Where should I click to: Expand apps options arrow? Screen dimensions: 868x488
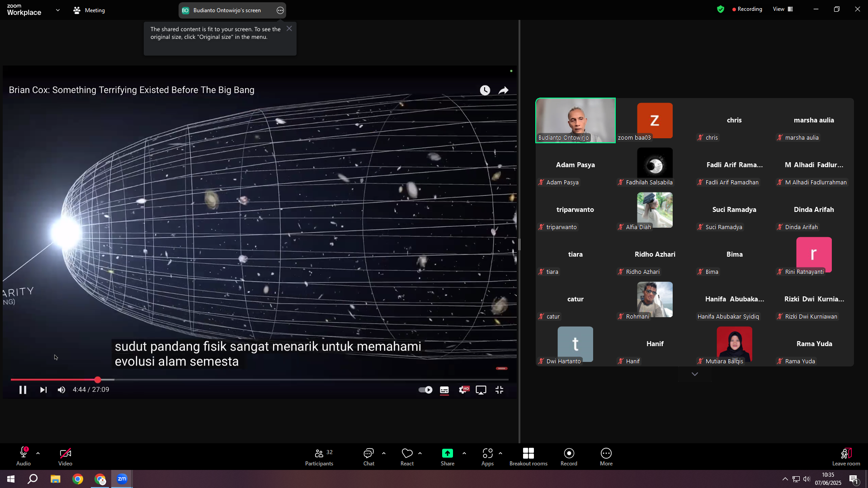tap(500, 453)
